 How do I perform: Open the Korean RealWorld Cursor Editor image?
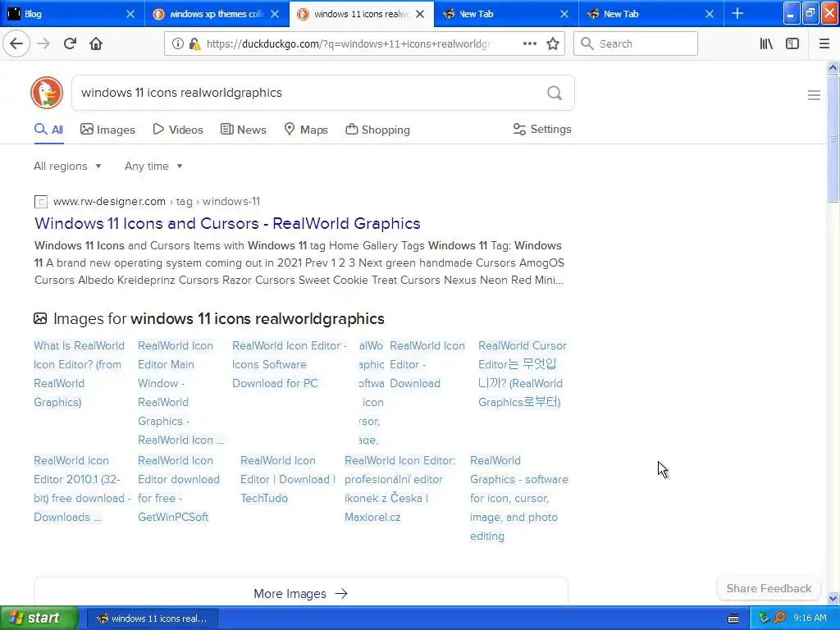pos(523,374)
